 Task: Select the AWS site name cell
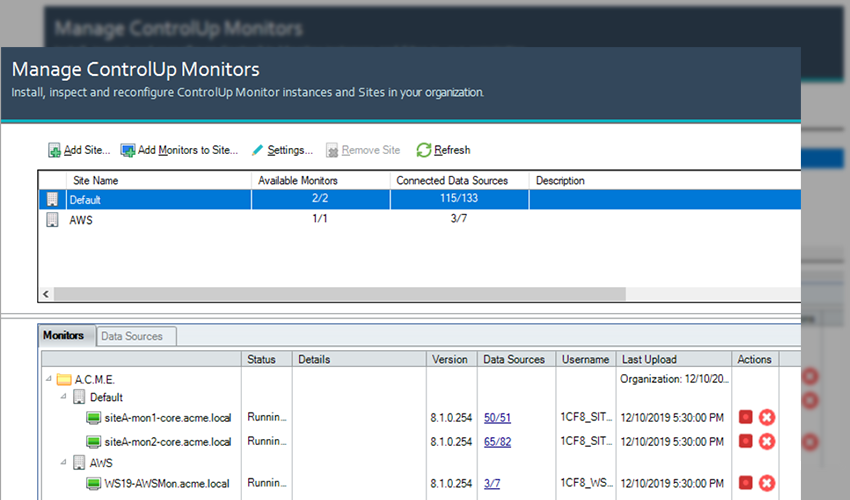click(x=159, y=220)
